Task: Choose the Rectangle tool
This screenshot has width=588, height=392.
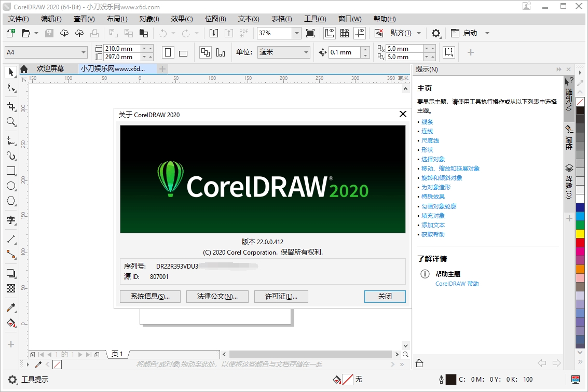Action: tap(11, 171)
